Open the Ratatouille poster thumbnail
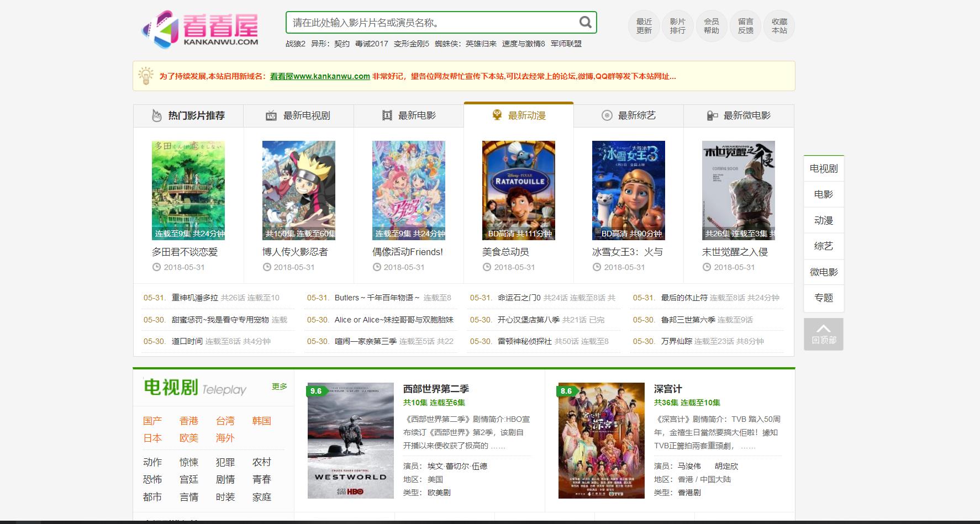 click(x=518, y=190)
